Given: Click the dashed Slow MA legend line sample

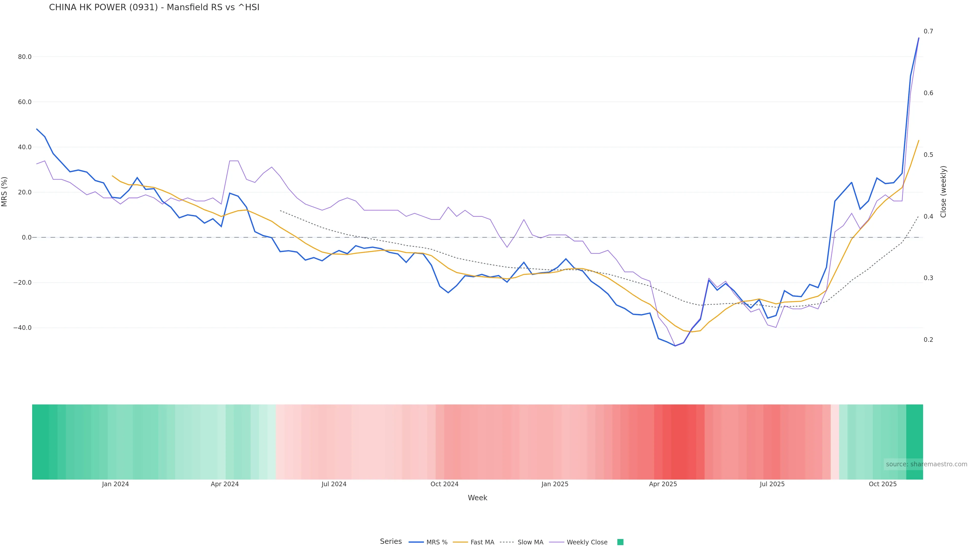Looking at the screenshot, I should 507,542.
